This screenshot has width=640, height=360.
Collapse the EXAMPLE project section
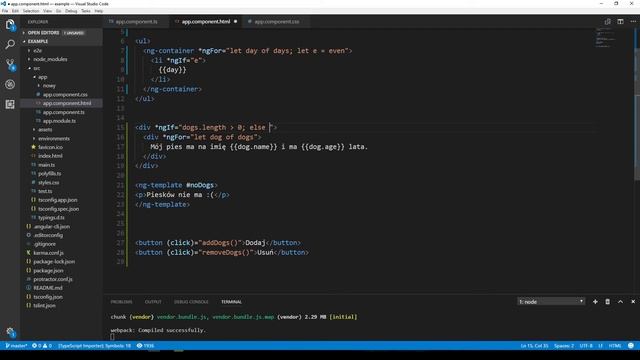point(38,41)
